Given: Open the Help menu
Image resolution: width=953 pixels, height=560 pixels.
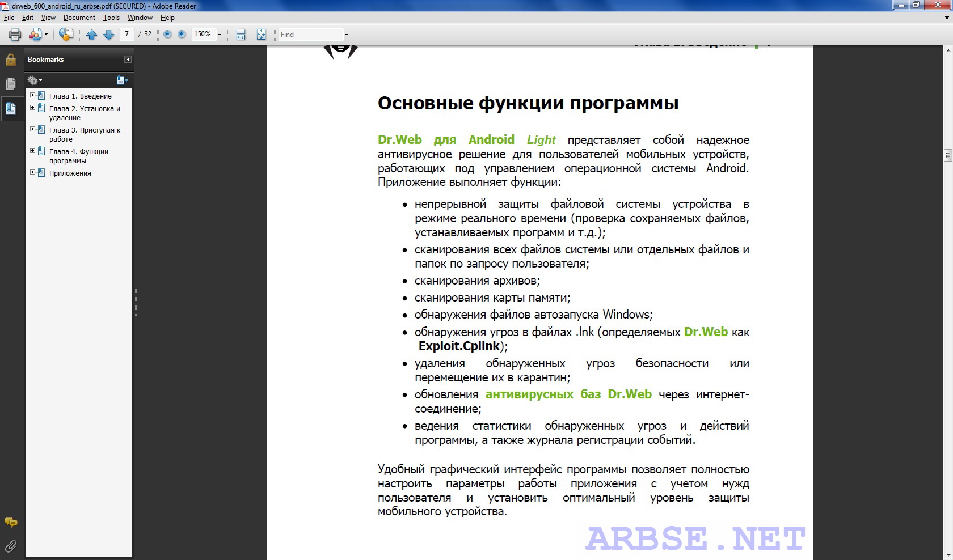Looking at the screenshot, I should [x=167, y=18].
